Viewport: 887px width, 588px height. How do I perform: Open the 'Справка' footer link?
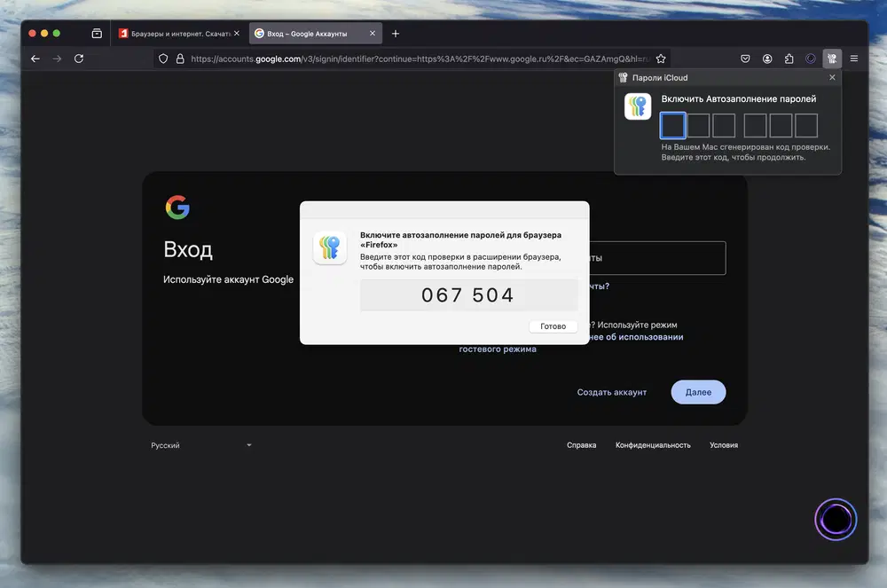[582, 445]
